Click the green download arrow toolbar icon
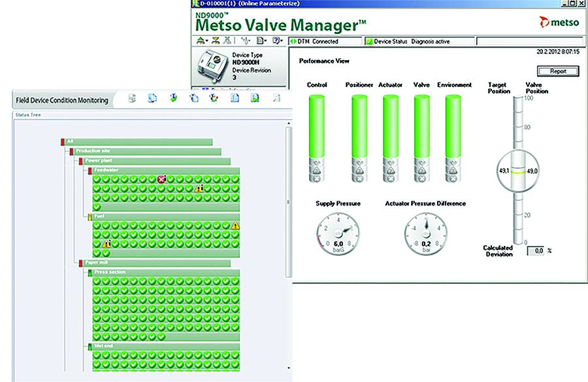This screenshot has width=588, height=382. click(172, 99)
